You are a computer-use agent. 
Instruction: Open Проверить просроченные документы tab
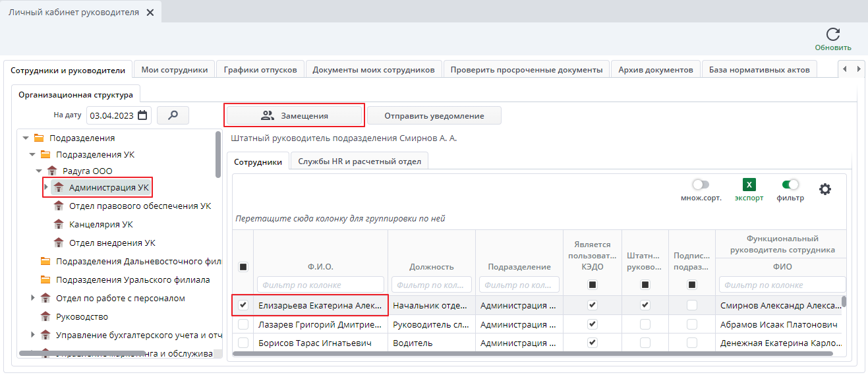pyautogui.click(x=527, y=69)
